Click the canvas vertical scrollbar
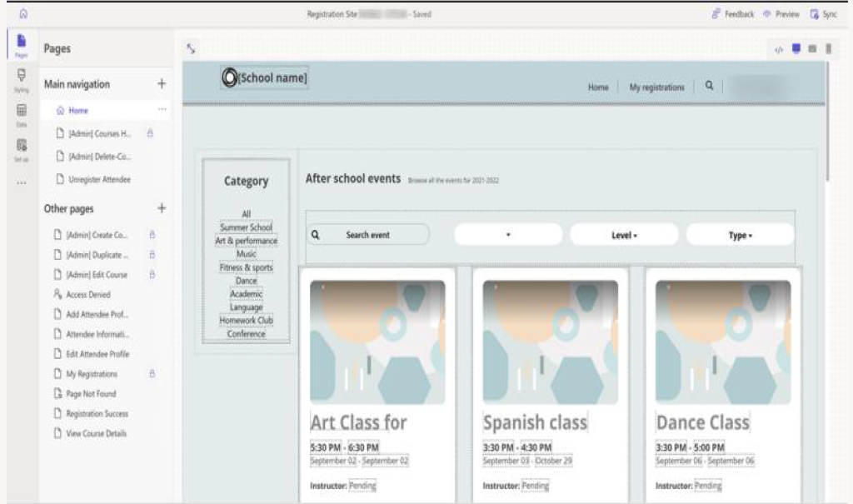Viewport: 853px width, 504px height. [828, 121]
